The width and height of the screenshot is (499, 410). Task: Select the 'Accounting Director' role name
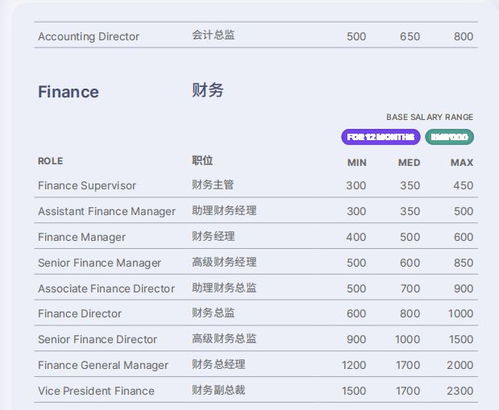[x=89, y=36]
